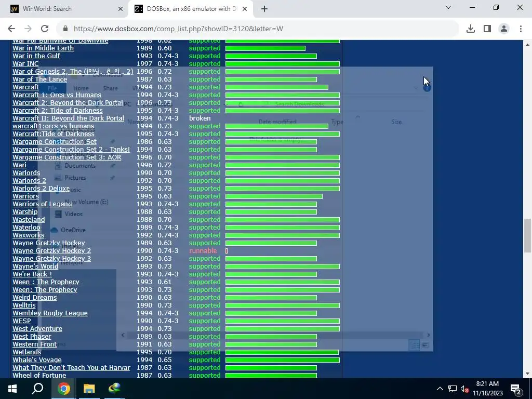The height and width of the screenshot is (399, 532).
Task: Click the Warship compatibility progress bar
Action: pyautogui.click(x=271, y=212)
